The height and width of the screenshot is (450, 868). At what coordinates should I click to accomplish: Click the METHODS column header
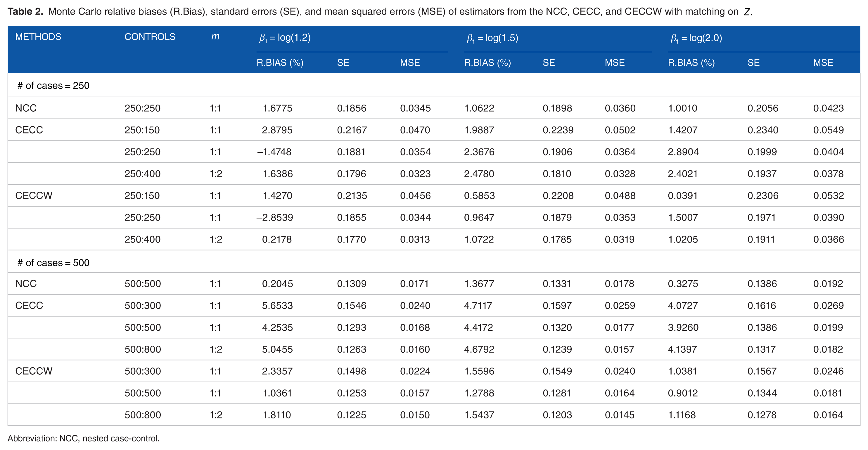pyautogui.click(x=38, y=37)
